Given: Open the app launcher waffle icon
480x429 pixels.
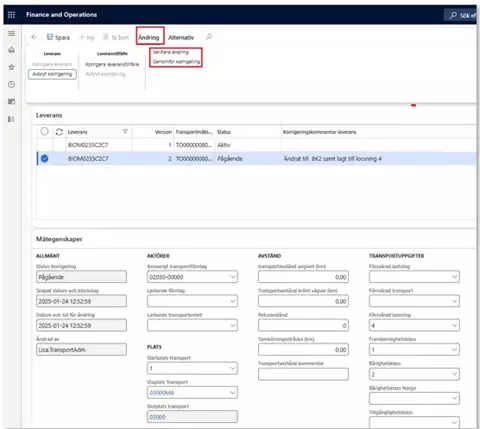Looking at the screenshot, I should 11,15.
